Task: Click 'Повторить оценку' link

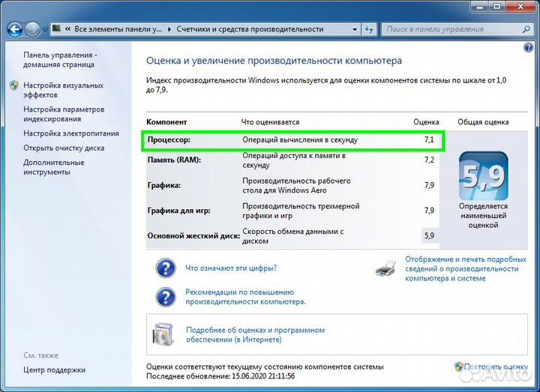Action: click(x=496, y=367)
